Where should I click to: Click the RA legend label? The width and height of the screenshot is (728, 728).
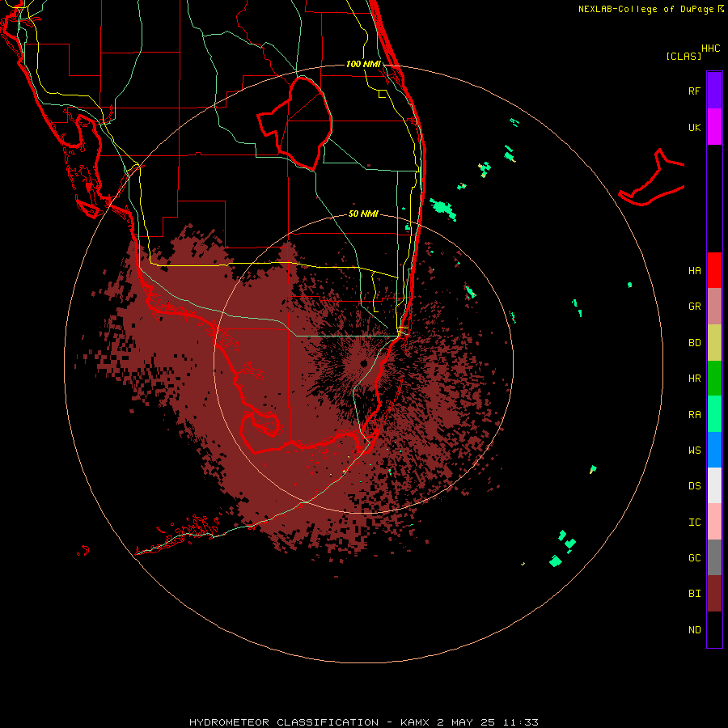694,414
